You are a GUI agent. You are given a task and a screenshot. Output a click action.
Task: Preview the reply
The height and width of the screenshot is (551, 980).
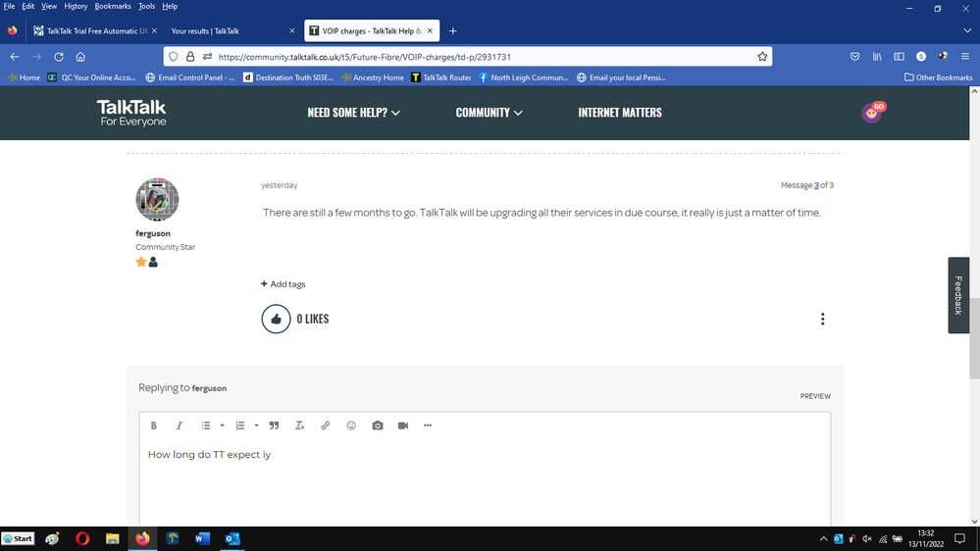pos(815,396)
